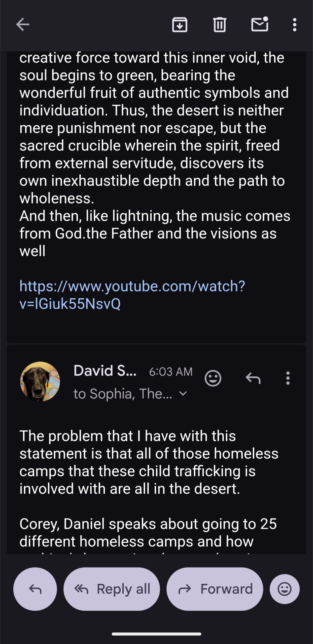Add emoji reaction to David's message

(213, 378)
